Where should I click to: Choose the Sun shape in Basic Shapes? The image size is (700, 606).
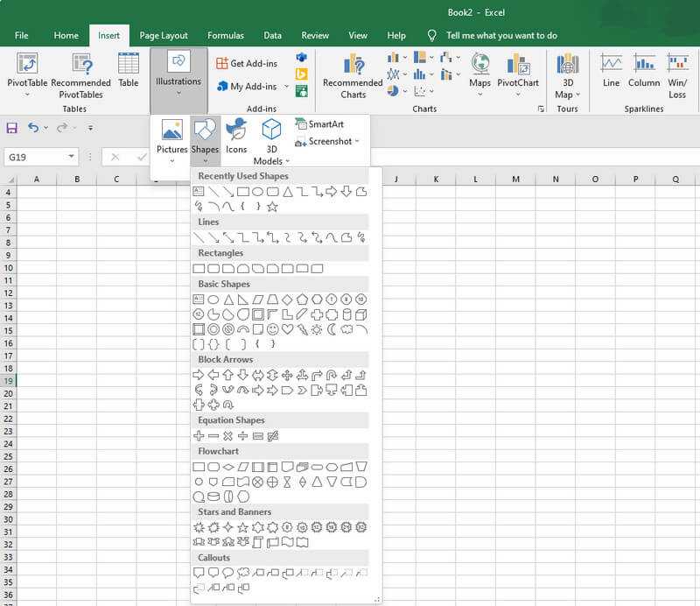pyautogui.click(x=317, y=330)
